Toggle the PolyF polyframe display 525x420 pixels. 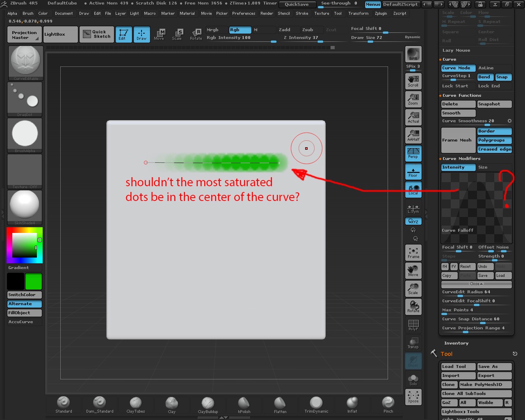pyautogui.click(x=413, y=325)
